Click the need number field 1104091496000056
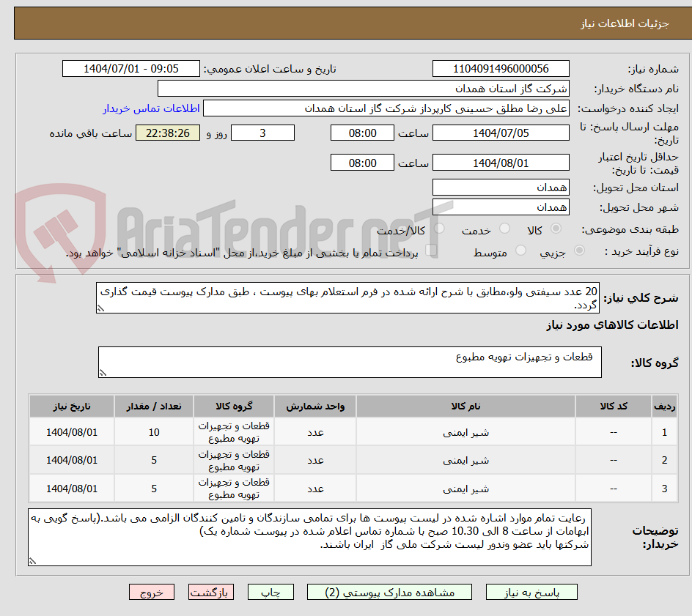 [x=501, y=68]
